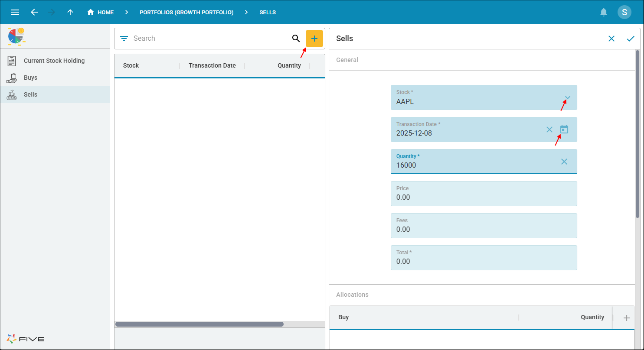Image resolution: width=644 pixels, height=350 pixels.
Task: Clear the Quantity field value
Action: coord(564,162)
